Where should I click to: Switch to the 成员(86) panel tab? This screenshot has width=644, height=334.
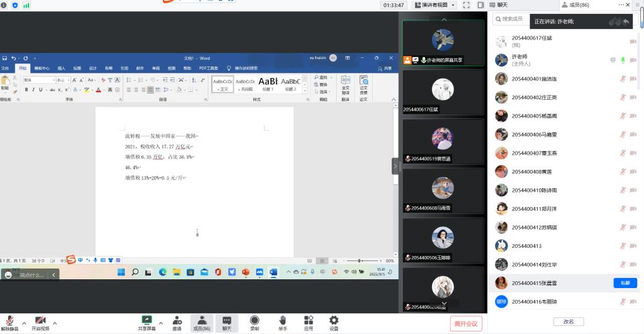click(x=575, y=5)
